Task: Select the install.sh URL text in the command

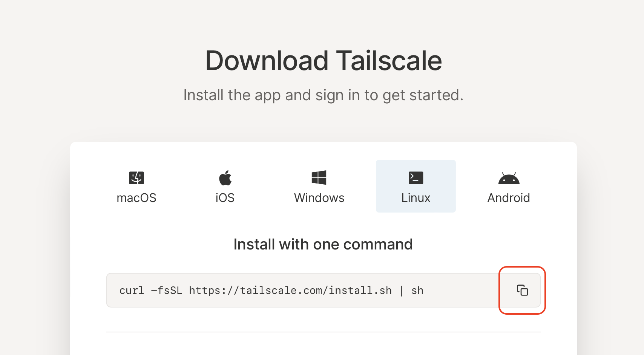Action: [291, 290]
